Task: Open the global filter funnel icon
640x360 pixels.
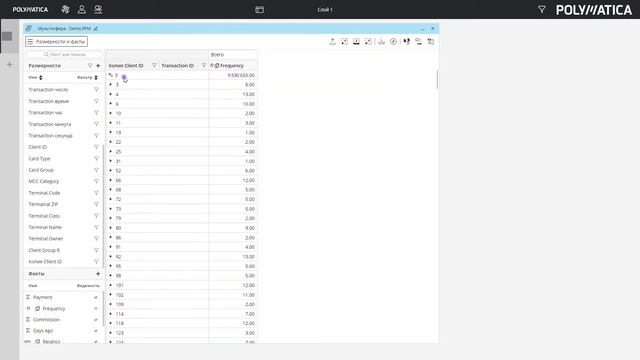Action: [x=542, y=9]
